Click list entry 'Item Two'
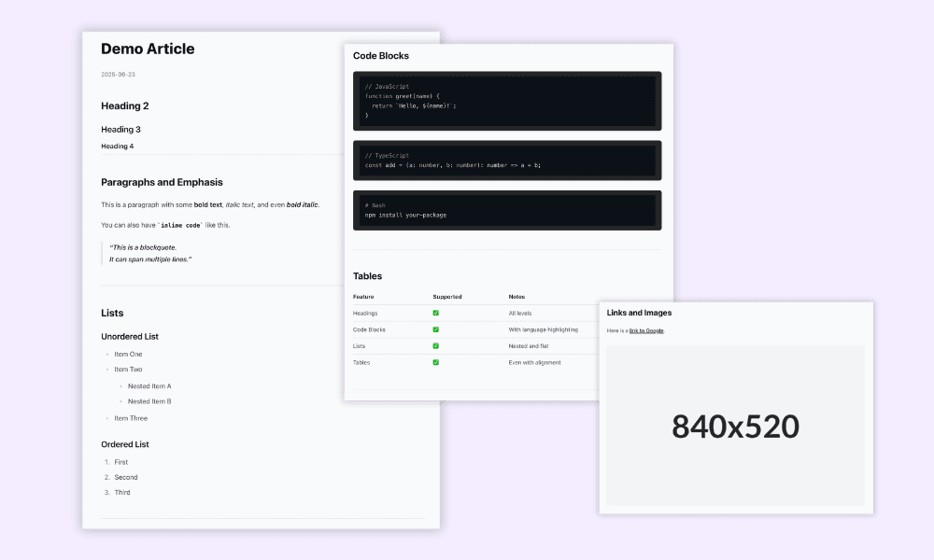Image resolution: width=934 pixels, height=560 pixels. point(128,370)
